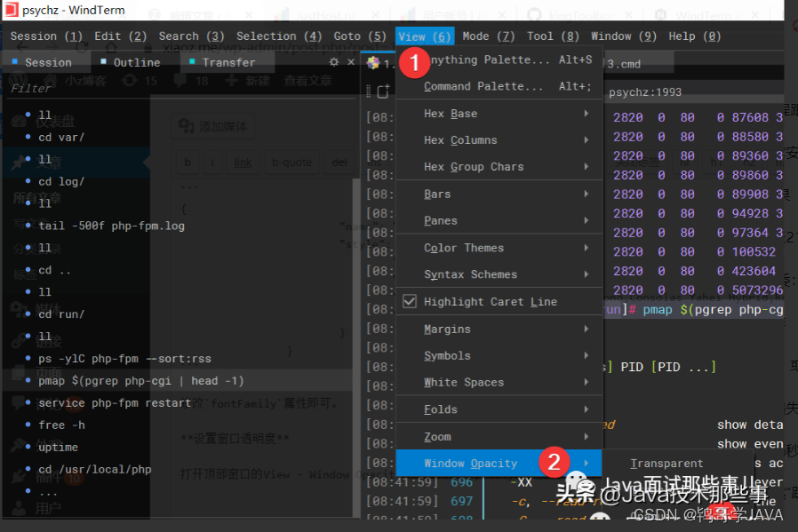Close the Session side pane with X
Viewport: 798px width, 532px height.
point(351,62)
